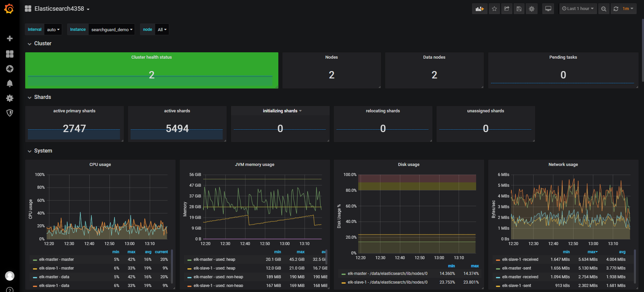Click the page vertical scrollbar
The width and height of the screenshot is (644, 292).
click(643, 50)
